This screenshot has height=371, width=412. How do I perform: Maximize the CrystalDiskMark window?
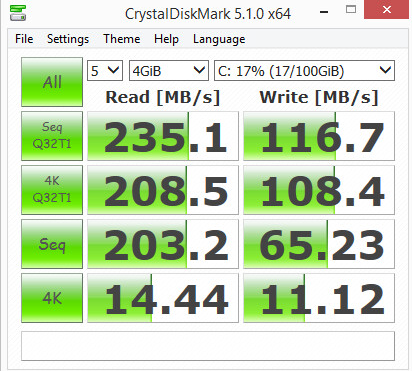click(351, 10)
